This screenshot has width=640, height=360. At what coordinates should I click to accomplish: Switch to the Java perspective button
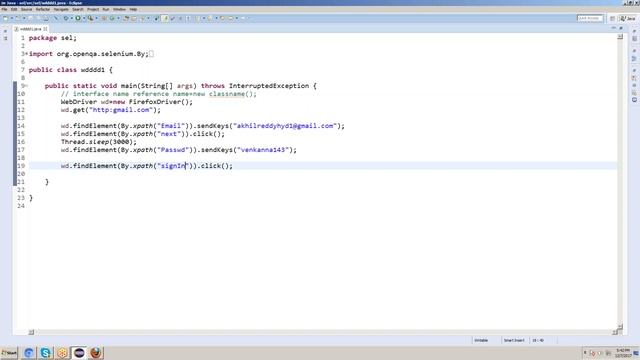tap(628, 18)
